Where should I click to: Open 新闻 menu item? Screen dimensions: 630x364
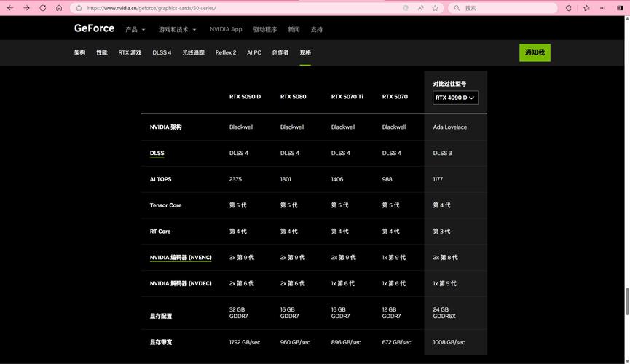pyautogui.click(x=294, y=29)
